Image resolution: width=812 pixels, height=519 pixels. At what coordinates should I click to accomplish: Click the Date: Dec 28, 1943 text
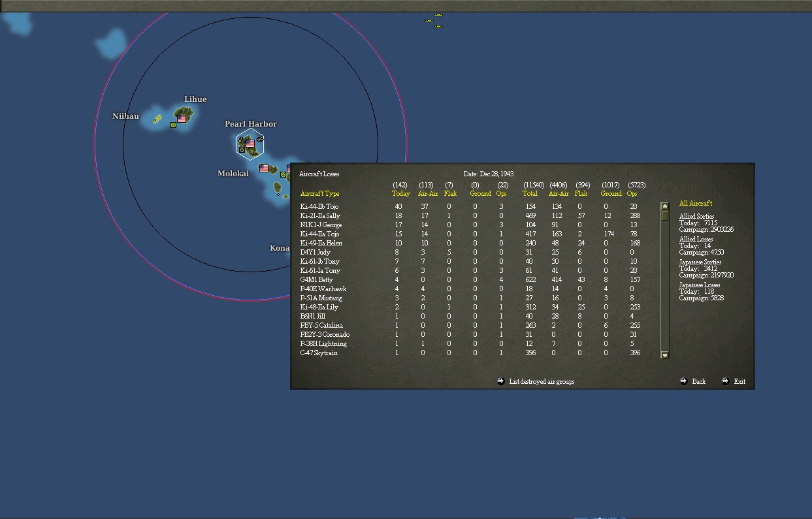[489, 174]
